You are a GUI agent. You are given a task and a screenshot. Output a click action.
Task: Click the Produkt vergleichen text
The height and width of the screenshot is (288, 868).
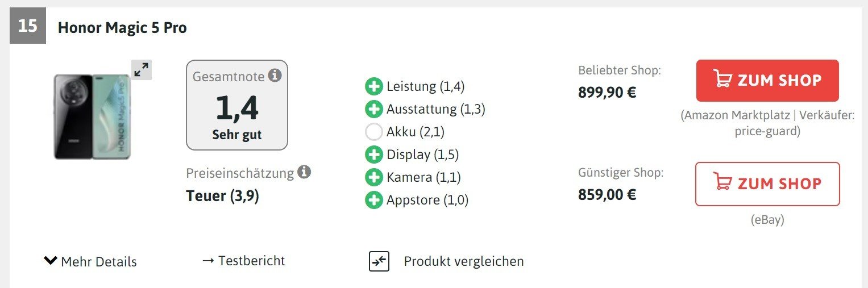pyautogui.click(x=463, y=261)
